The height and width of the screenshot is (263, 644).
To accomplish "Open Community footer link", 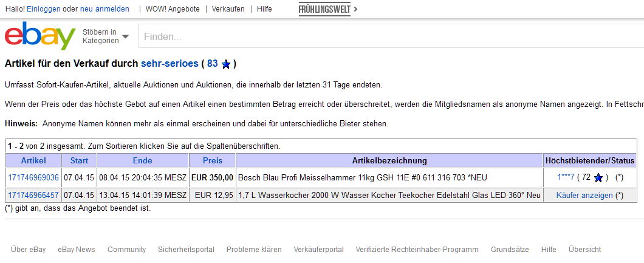I will click(x=126, y=250).
